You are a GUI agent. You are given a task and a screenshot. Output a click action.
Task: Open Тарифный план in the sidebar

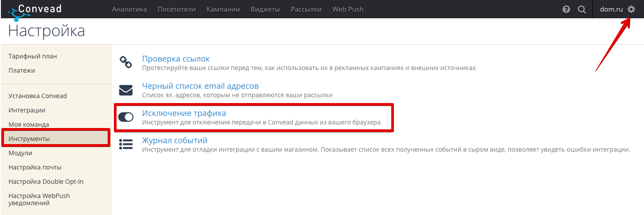33,56
